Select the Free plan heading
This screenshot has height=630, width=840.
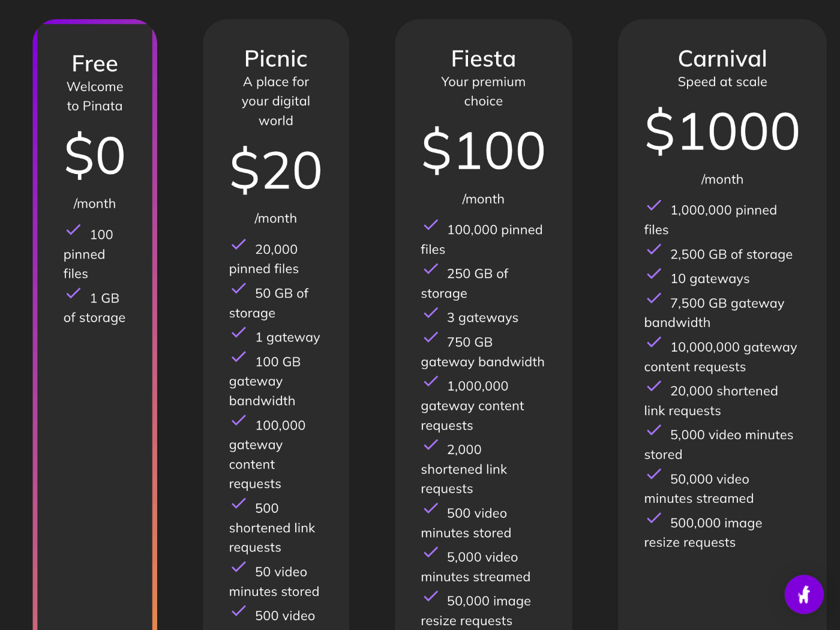(95, 64)
